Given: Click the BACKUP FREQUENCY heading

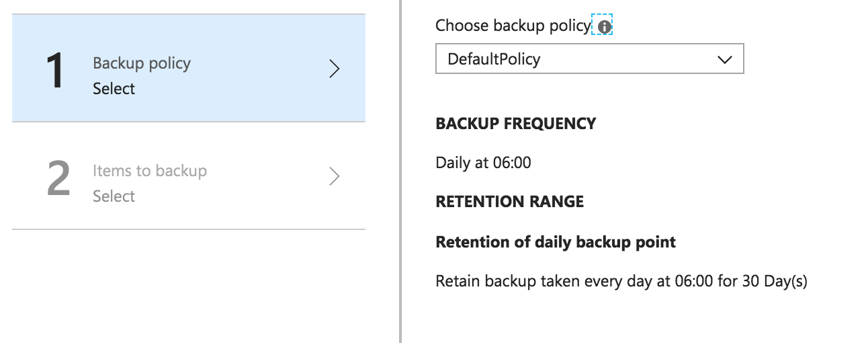Looking at the screenshot, I should point(515,124).
